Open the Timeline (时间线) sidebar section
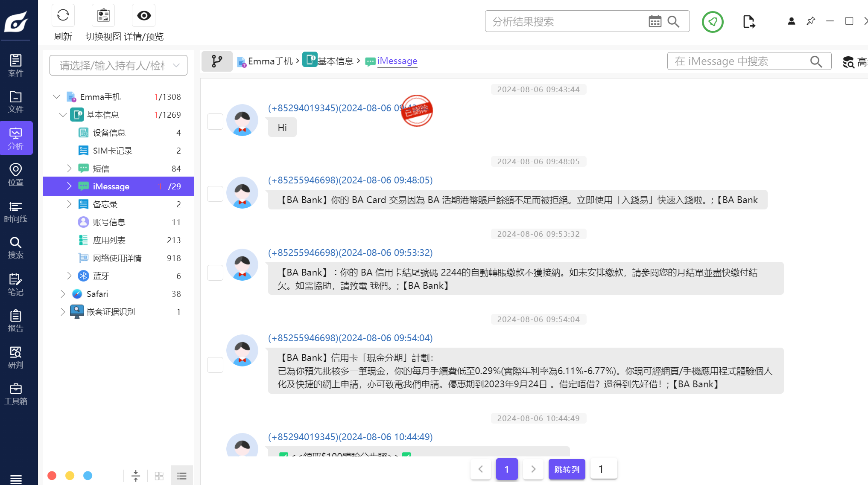This screenshot has width=868, height=485. click(16, 212)
